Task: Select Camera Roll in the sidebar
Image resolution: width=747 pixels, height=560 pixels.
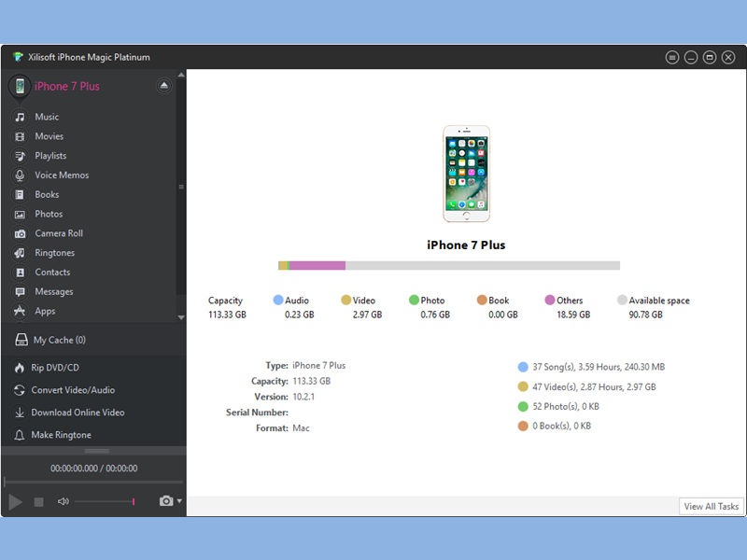Action: coord(59,234)
